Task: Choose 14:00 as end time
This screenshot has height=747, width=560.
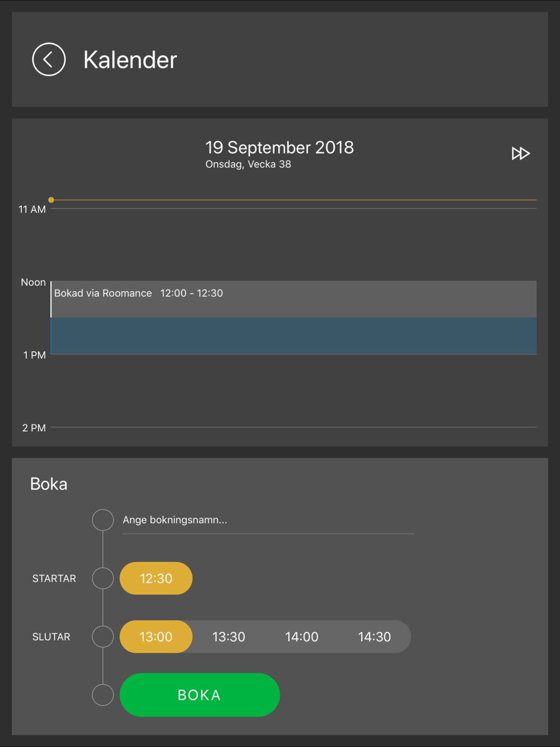Action: pyautogui.click(x=302, y=637)
